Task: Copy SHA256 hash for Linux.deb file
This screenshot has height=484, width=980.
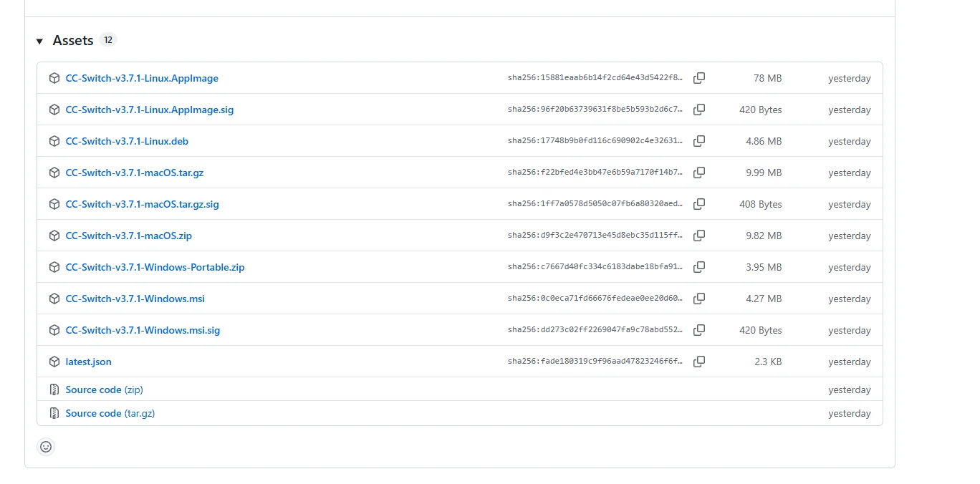Action: [699, 141]
